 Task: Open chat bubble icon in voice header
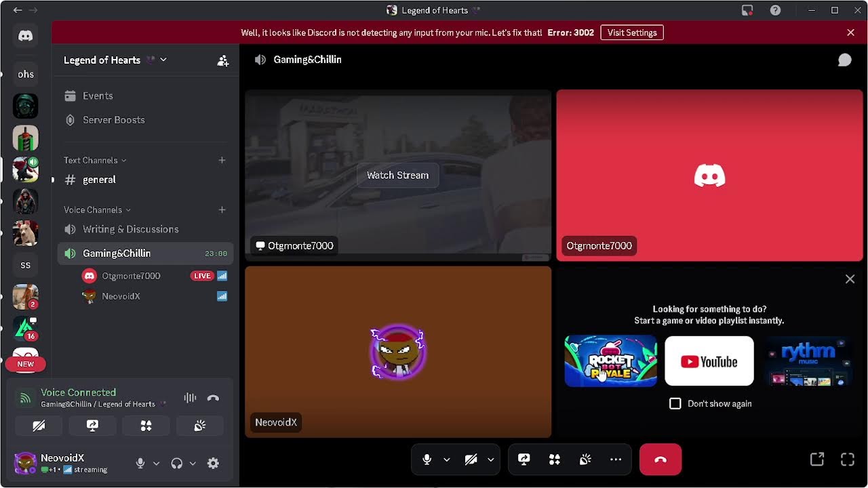pos(844,60)
